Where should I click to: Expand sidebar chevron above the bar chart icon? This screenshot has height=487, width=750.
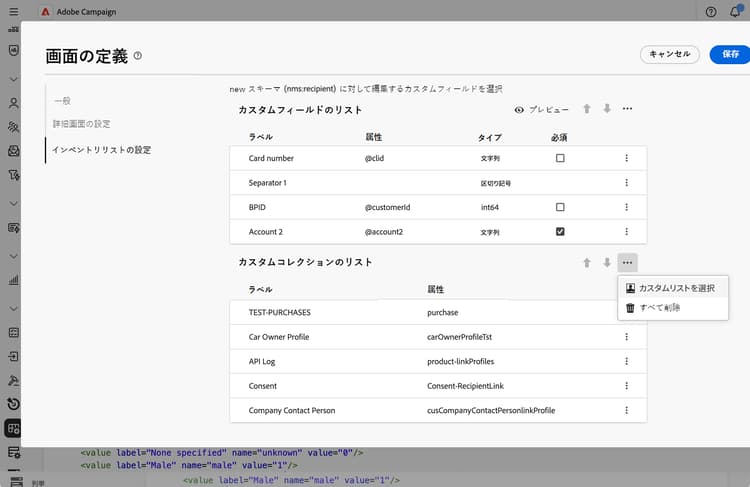coord(13,256)
